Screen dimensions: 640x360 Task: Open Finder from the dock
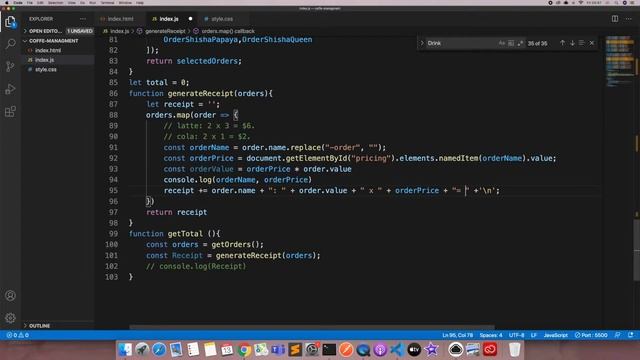click(125, 349)
